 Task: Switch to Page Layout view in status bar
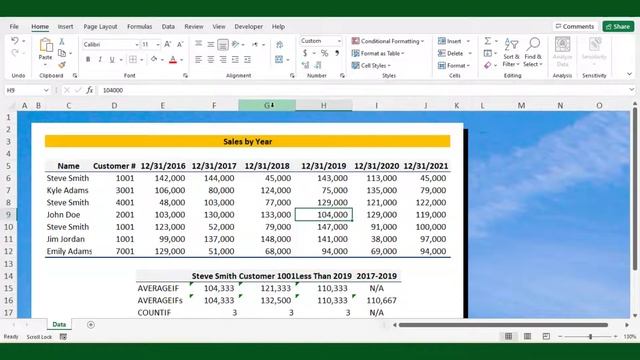pos(527,336)
